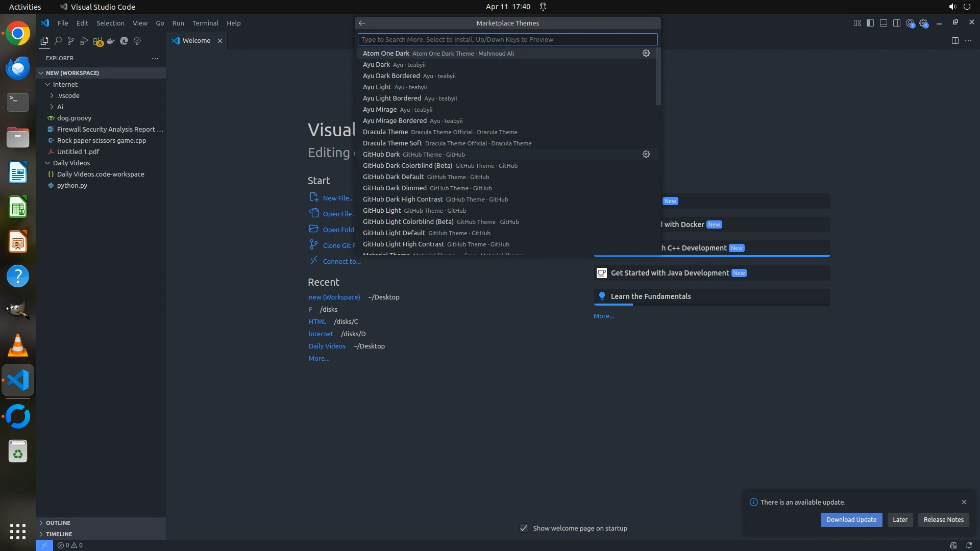Click the Manage gear icon in title bar
Viewport: 980px width, 551px height.
(923, 23)
